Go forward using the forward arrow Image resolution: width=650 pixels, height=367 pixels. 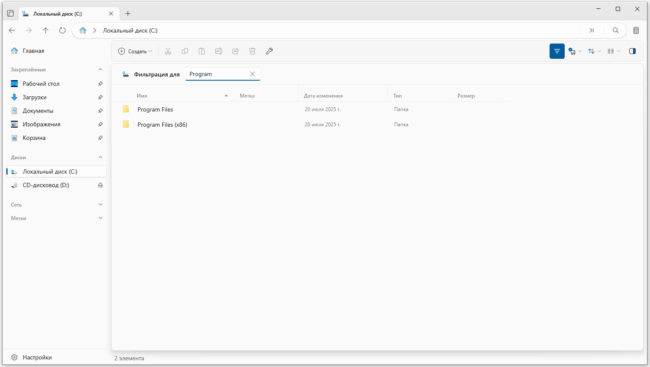pos(29,30)
